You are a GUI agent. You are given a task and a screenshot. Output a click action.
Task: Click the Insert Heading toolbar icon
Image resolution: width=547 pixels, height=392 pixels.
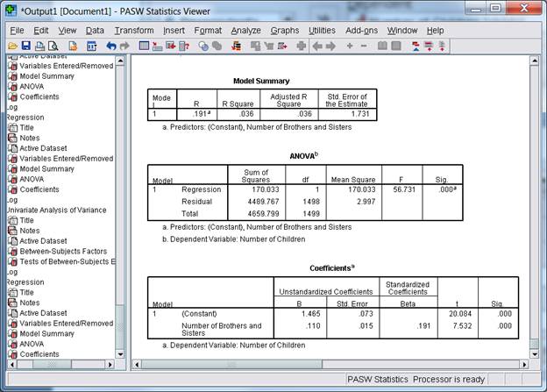(x=416, y=46)
